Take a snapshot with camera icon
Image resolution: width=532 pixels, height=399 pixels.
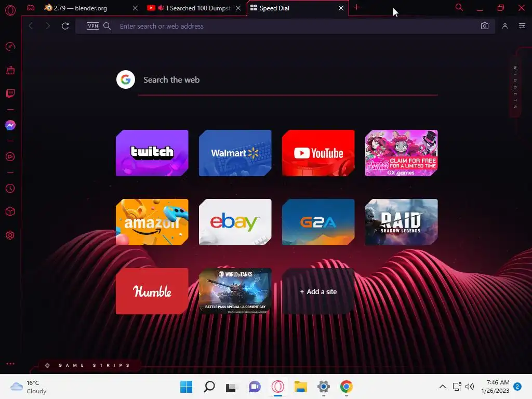(485, 26)
